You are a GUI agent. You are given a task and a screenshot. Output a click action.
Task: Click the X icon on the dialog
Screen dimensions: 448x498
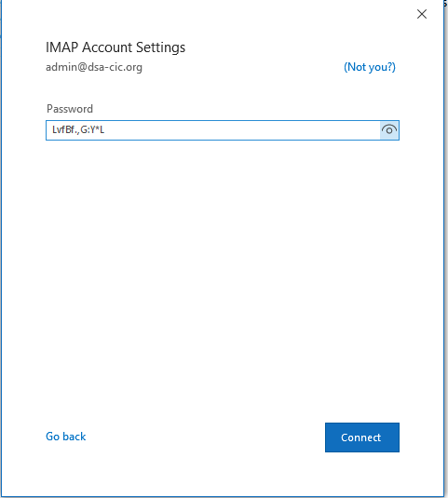point(422,14)
